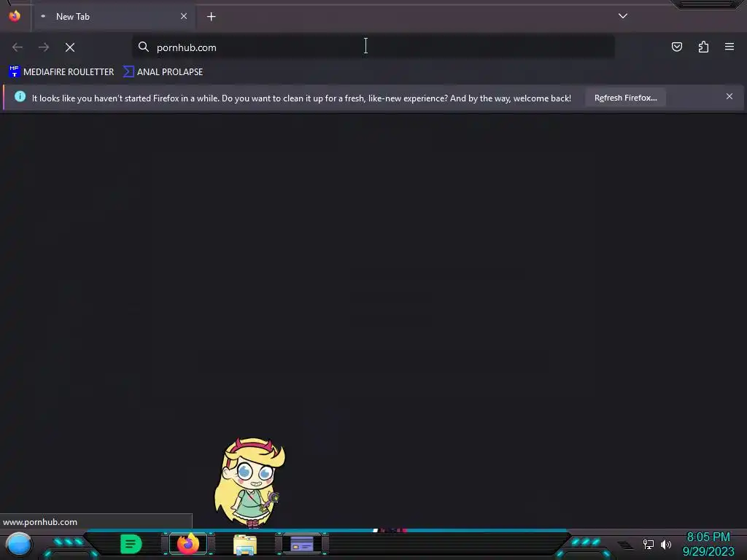Open the clock showing 8:05 PM
747x560 pixels.
pos(708,544)
